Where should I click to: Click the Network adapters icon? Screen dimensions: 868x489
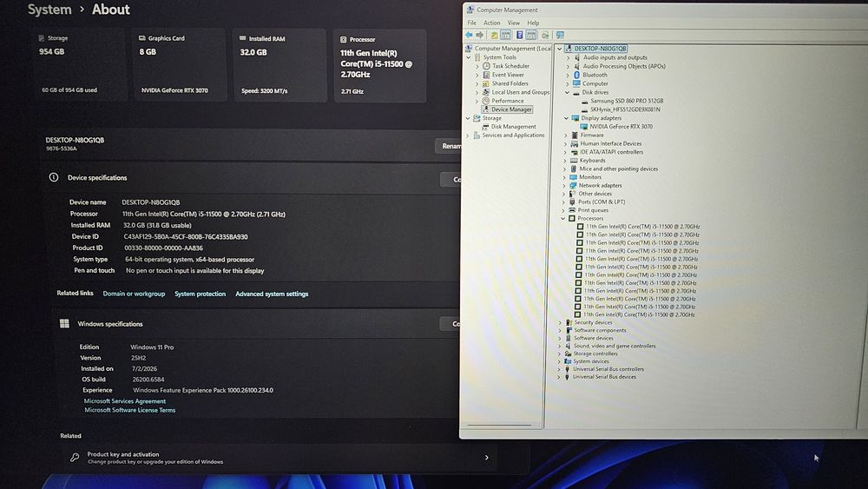click(x=573, y=186)
